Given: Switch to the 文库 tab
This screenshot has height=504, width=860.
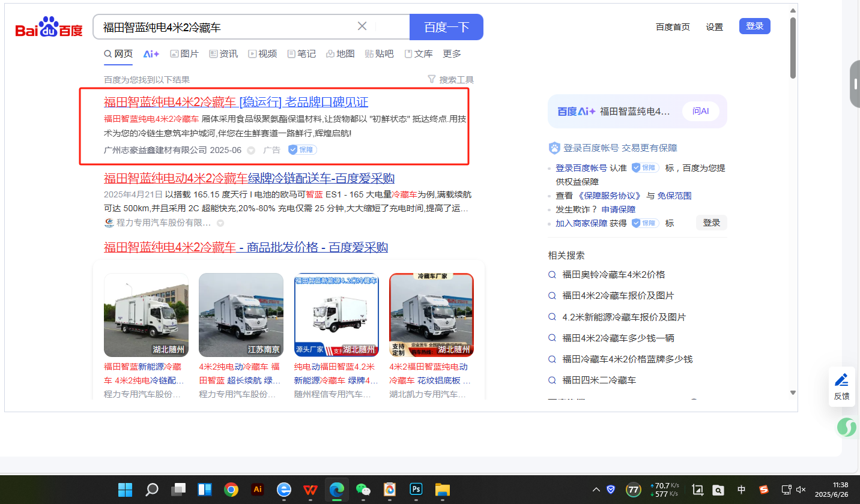Looking at the screenshot, I should tap(419, 54).
